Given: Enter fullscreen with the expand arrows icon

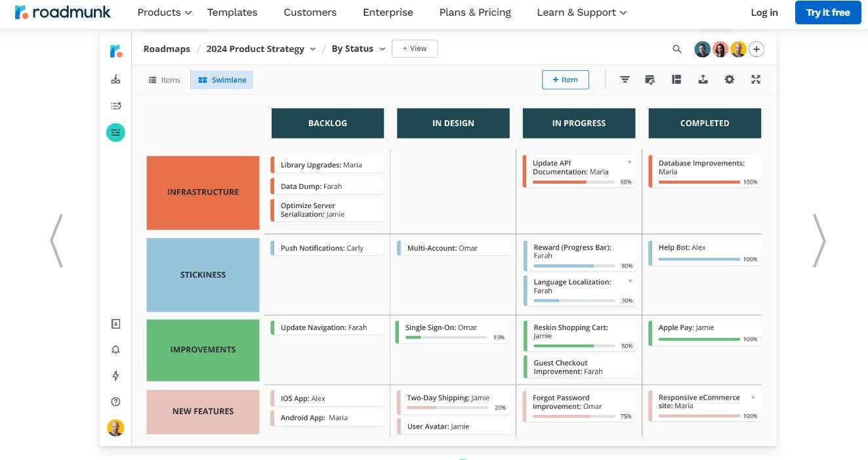Looking at the screenshot, I should 756,79.
